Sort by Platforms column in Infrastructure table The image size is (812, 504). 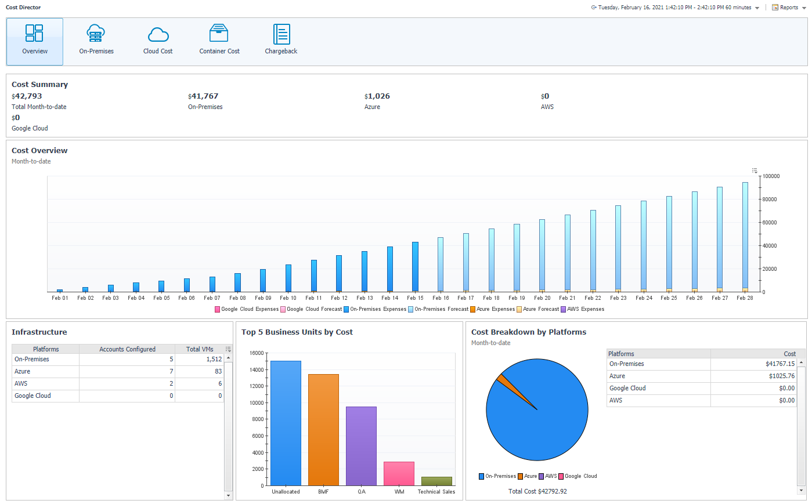(46, 349)
